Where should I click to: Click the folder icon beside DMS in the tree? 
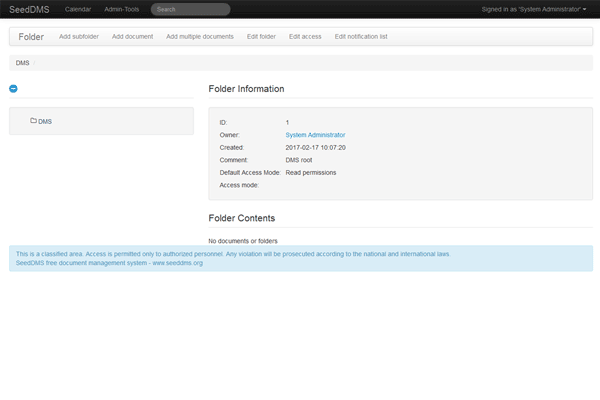click(x=33, y=121)
